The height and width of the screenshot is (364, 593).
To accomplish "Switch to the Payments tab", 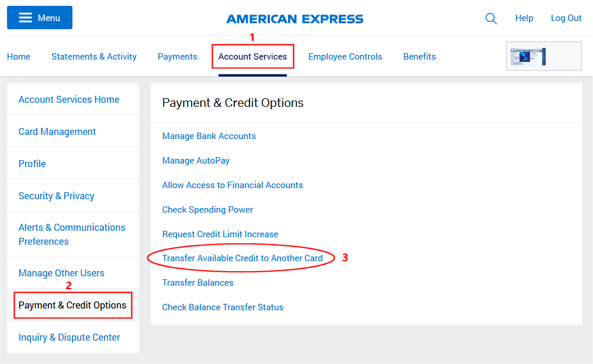I will 178,57.
